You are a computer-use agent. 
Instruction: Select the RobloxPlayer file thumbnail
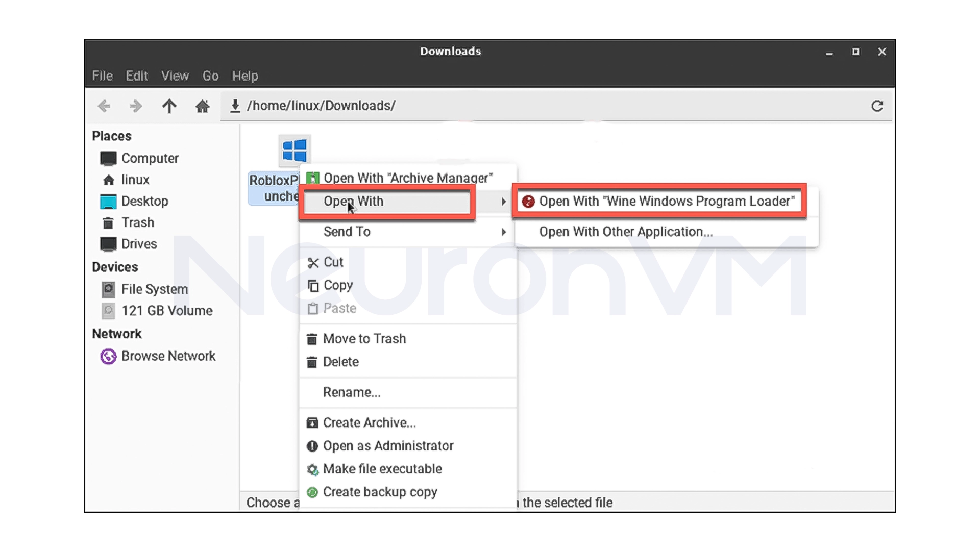tap(295, 151)
